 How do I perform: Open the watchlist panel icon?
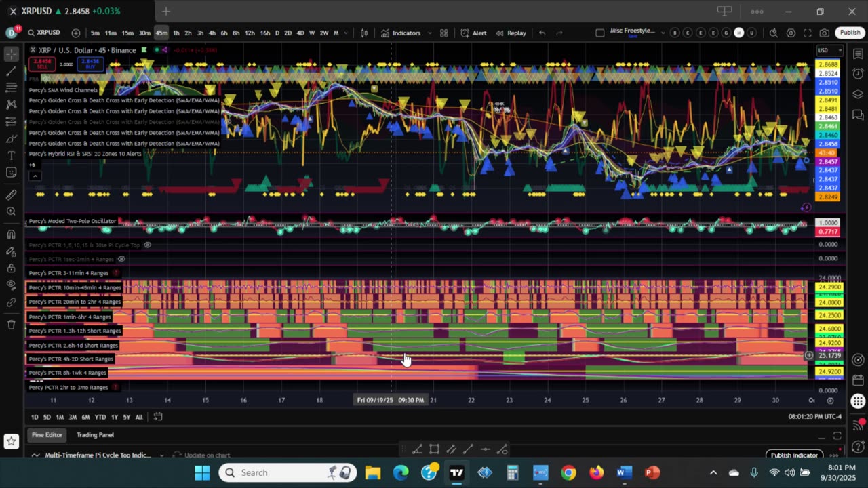(858, 54)
